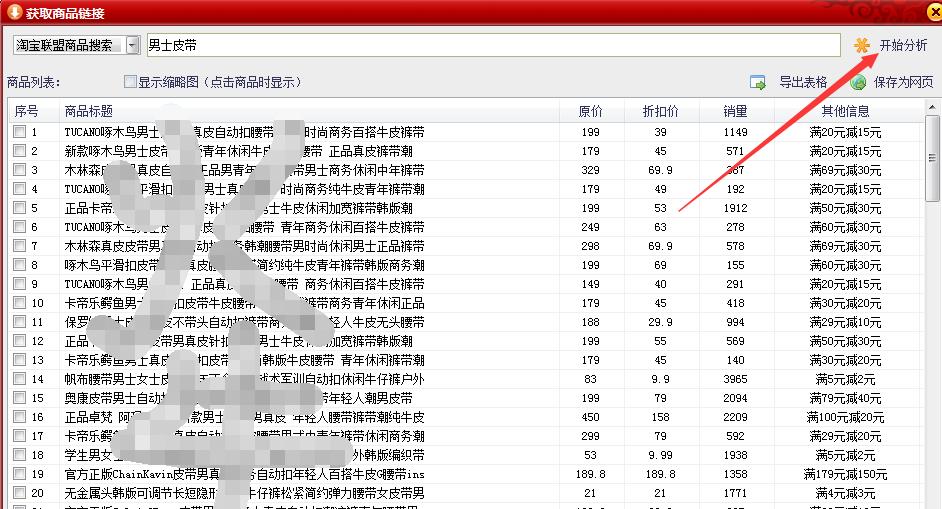Click 满100元减20元 in row 16
The image size is (942, 509).
[845, 417]
